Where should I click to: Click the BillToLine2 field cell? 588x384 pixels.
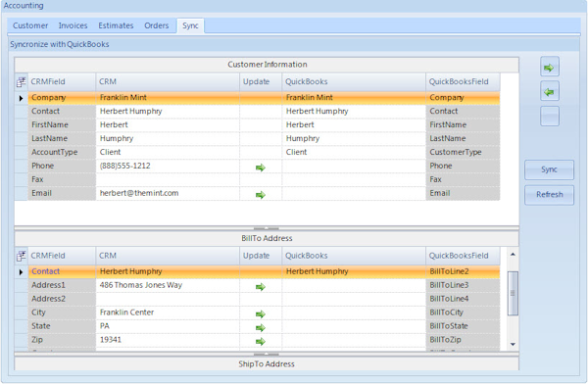(x=463, y=272)
